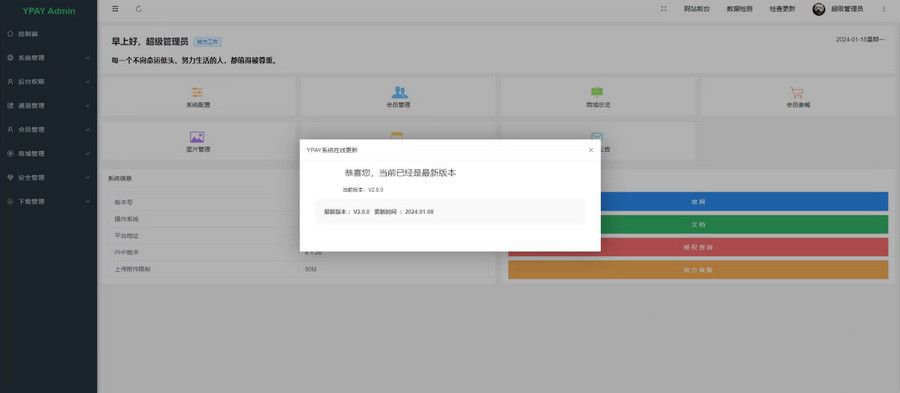Toggle fullscreen mode icon
The height and width of the screenshot is (393, 900).
coord(664,9)
